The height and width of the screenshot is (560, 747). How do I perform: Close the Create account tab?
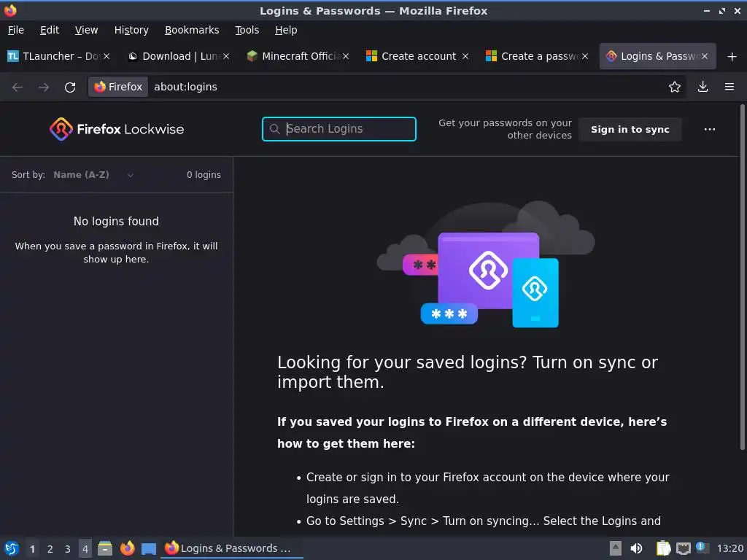coord(465,56)
